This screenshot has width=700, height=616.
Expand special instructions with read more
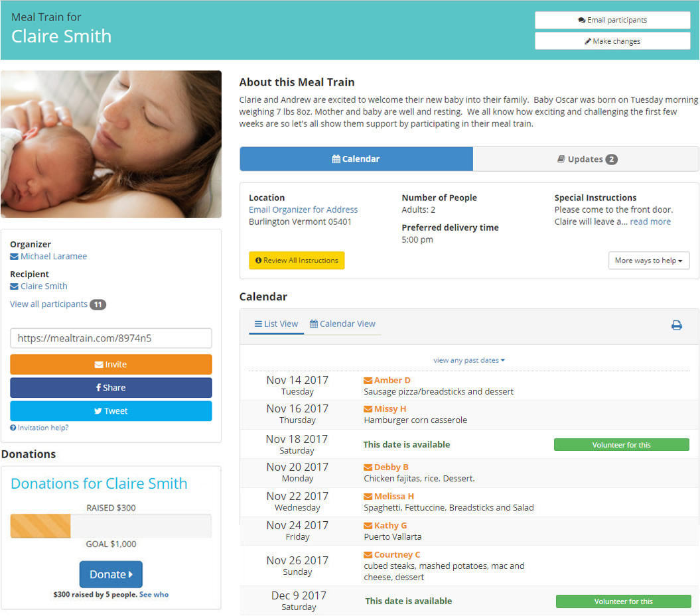click(x=650, y=222)
